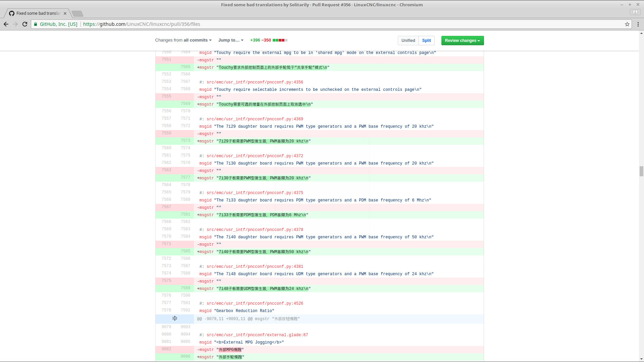The image size is (644, 362).
Task: Click new line number 7589
Action: click(185, 288)
